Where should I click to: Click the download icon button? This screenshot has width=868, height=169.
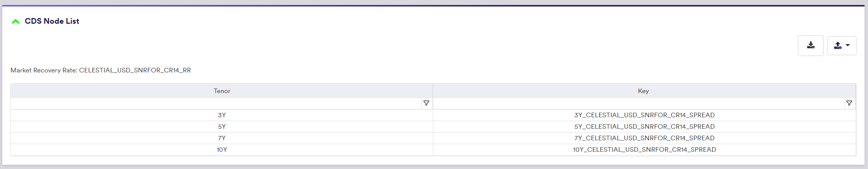(811, 46)
